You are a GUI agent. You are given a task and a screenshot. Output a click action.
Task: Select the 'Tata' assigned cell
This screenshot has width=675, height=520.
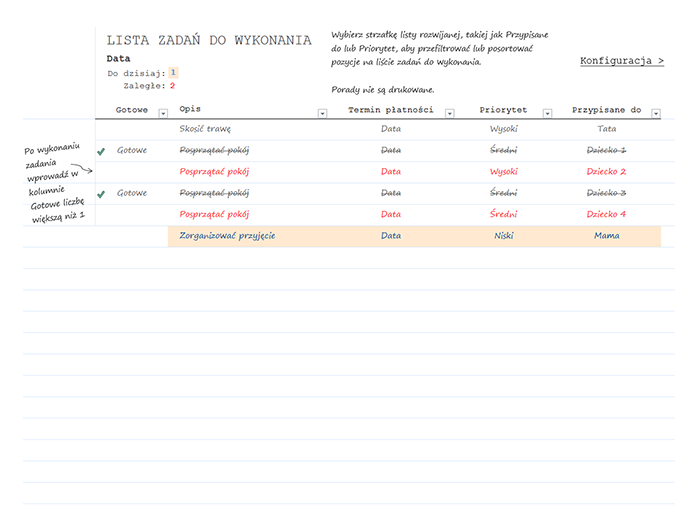point(607,129)
